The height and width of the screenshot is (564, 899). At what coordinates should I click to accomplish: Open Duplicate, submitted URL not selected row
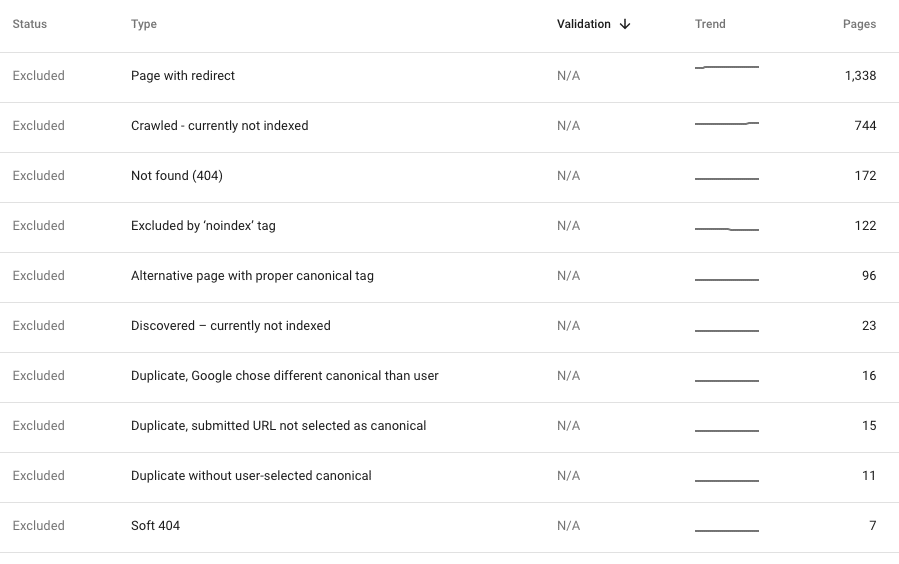tap(450, 427)
